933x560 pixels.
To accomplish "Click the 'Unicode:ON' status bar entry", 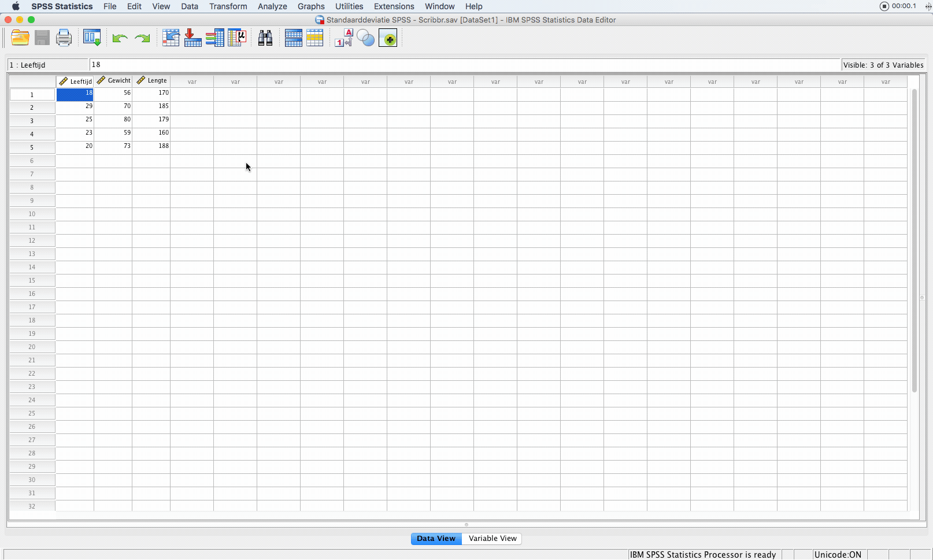I will click(838, 555).
